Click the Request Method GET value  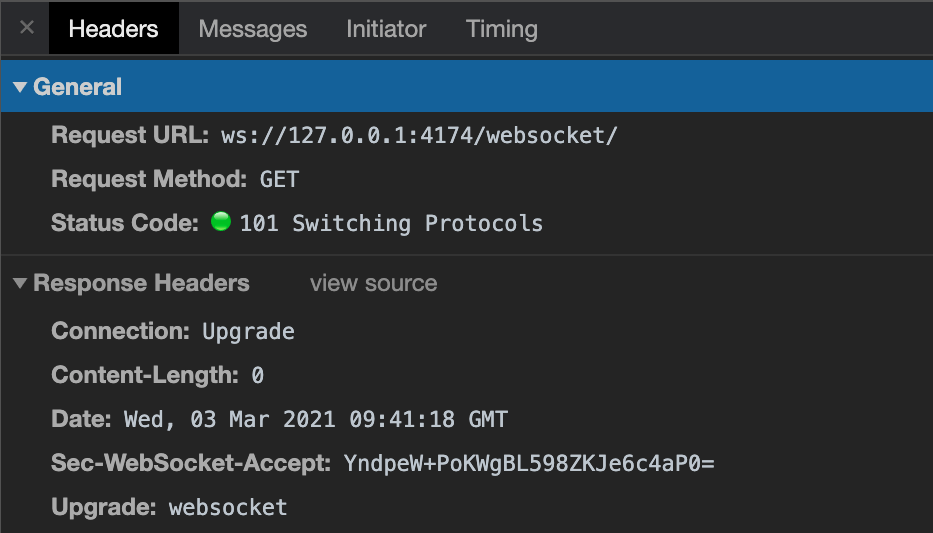click(279, 180)
